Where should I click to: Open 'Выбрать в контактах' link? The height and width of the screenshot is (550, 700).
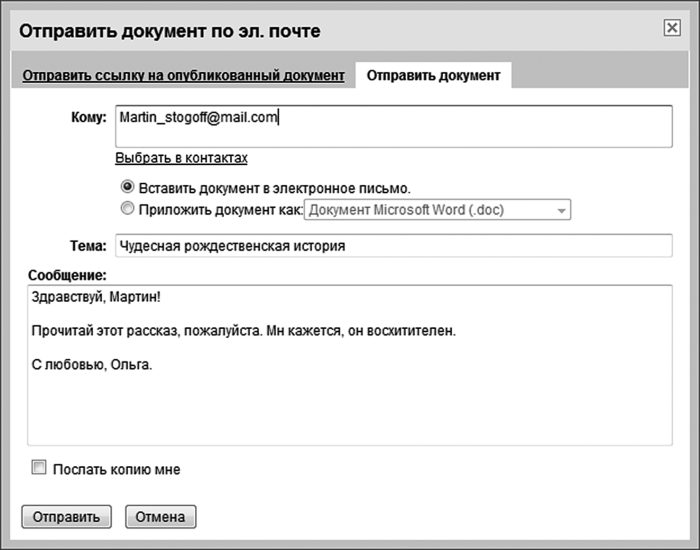(181, 158)
